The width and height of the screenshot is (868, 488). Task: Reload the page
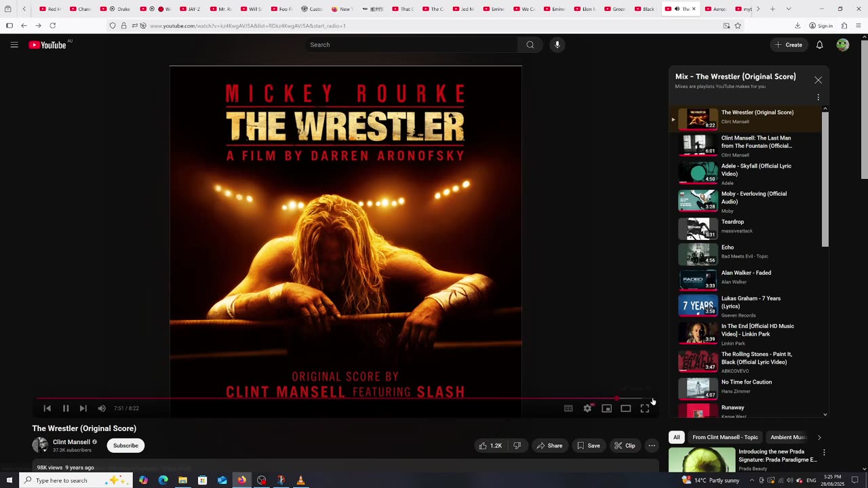[52, 26]
